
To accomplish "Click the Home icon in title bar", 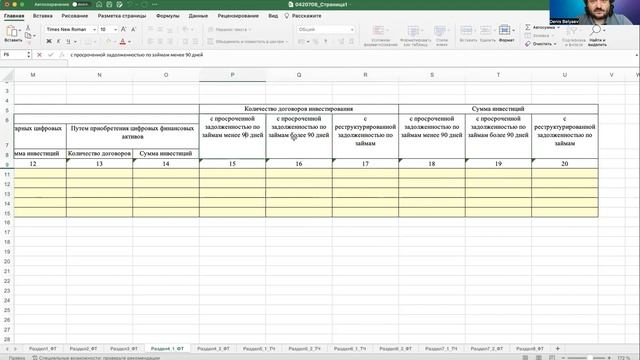I will click(x=99, y=4).
